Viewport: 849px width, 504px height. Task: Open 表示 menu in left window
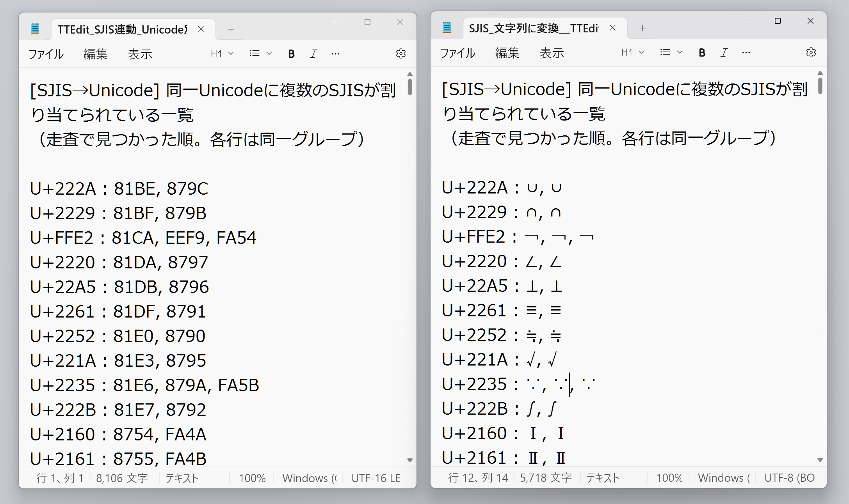140,54
